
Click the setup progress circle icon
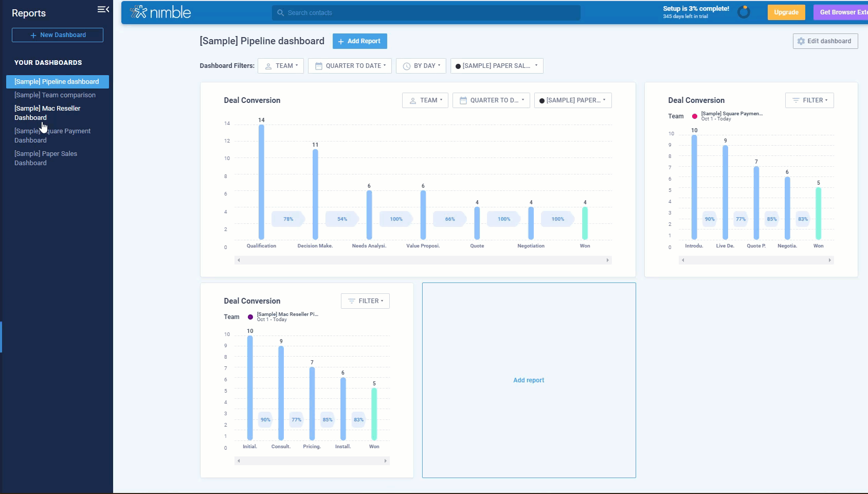[744, 12]
